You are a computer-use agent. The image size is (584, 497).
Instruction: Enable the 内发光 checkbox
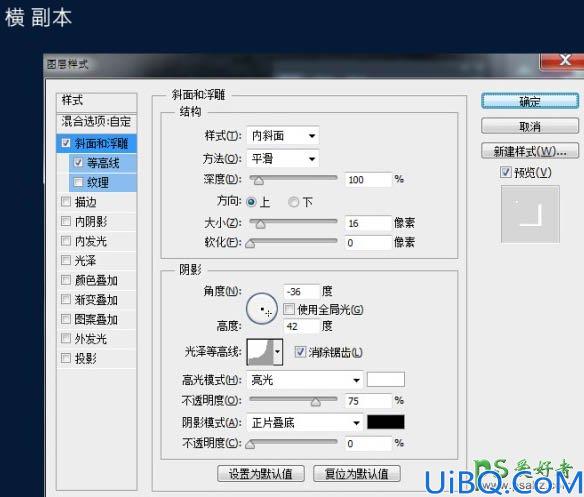click(66, 241)
